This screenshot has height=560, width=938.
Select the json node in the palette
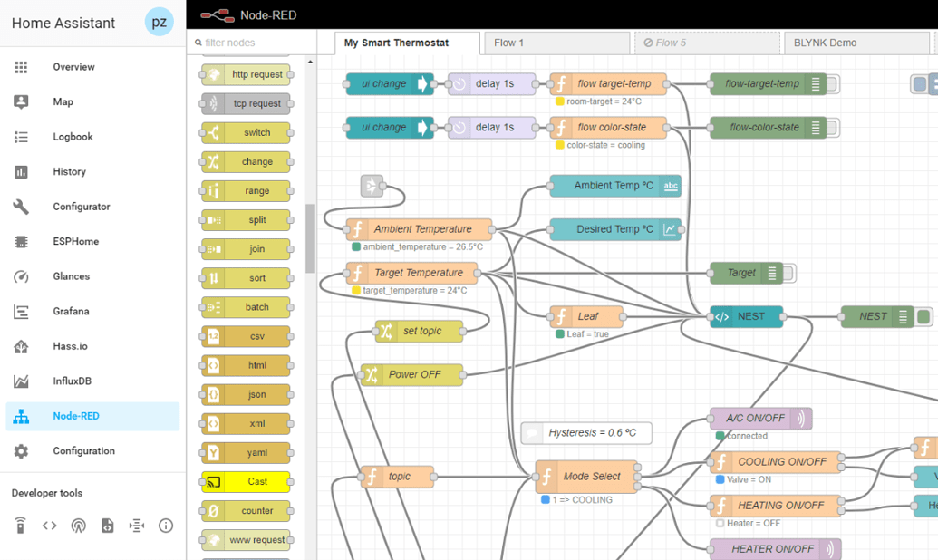click(245, 394)
